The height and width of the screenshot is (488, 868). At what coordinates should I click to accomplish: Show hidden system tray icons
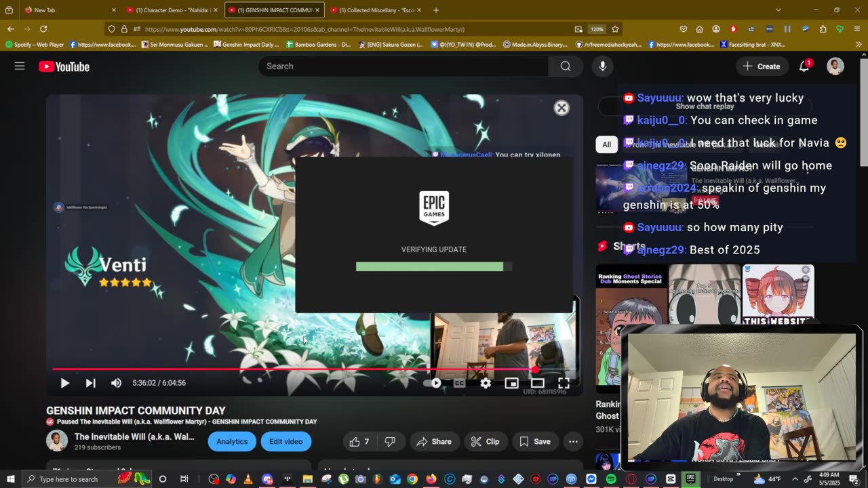(795, 479)
